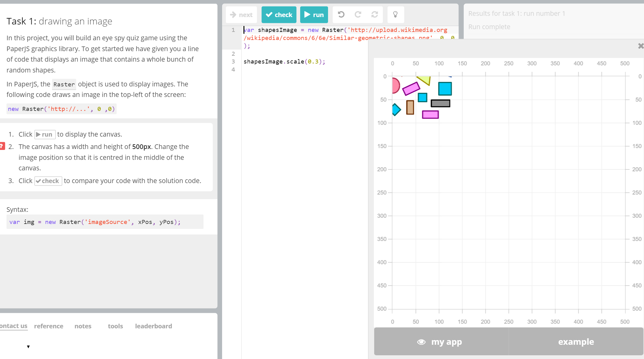The image size is (644, 359).
Task: Switch to the example tab
Action: coord(576,342)
